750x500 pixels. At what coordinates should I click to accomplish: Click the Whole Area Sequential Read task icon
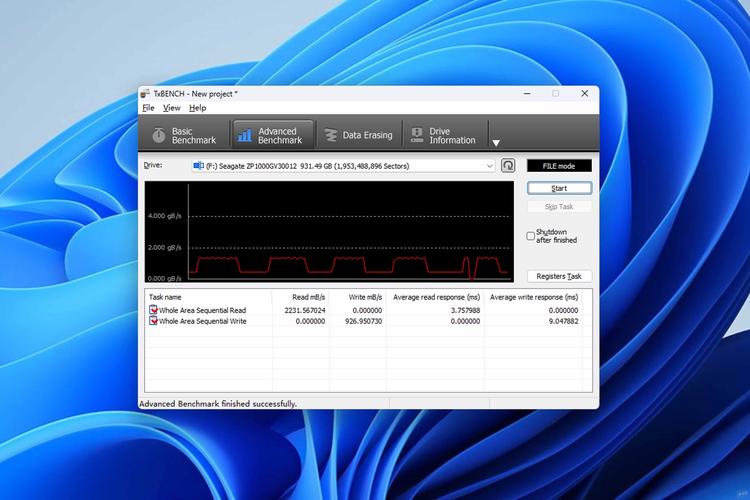tap(153, 310)
